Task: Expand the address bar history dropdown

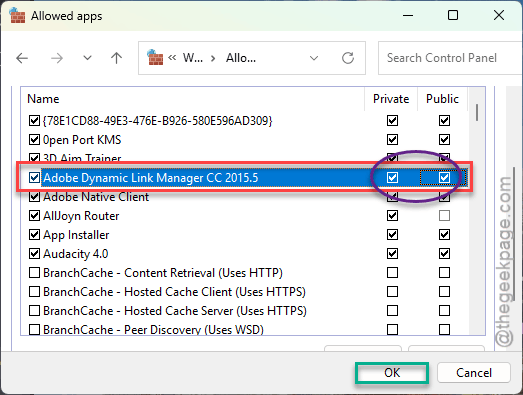Action: (x=314, y=58)
